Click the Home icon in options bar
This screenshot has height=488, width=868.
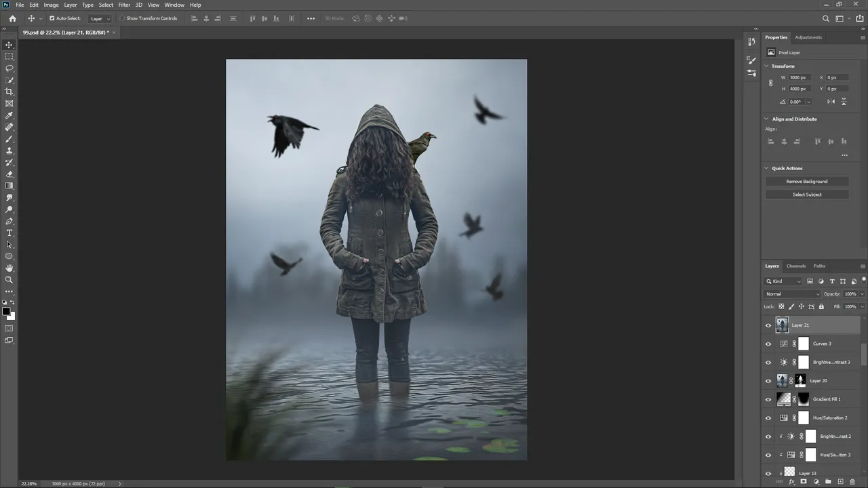pyautogui.click(x=12, y=18)
